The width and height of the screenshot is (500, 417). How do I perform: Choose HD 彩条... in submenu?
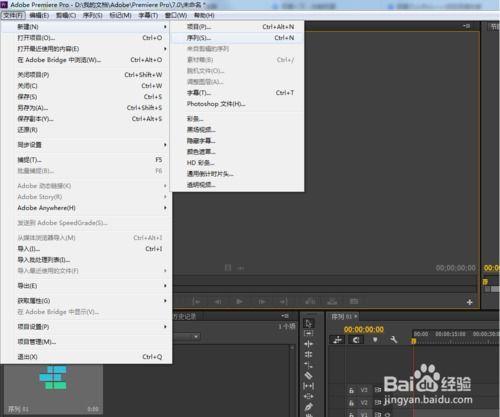[237, 163]
